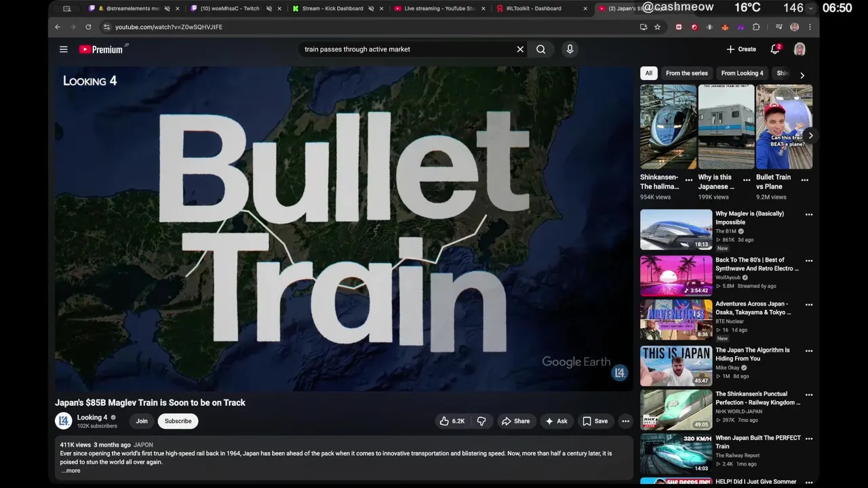Open Back To The 80's synthwave thumbnail
Viewport: 868px width, 488px height.
click(x=676, y=276)
